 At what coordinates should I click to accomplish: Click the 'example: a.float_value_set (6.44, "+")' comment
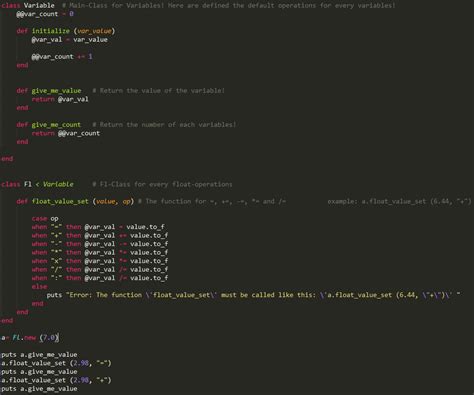point(399,201)
